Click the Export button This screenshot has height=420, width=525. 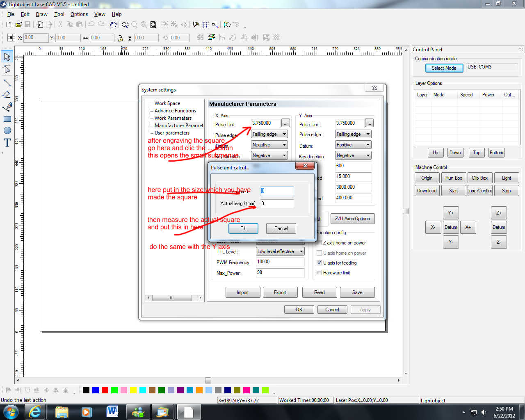[280, 292]
